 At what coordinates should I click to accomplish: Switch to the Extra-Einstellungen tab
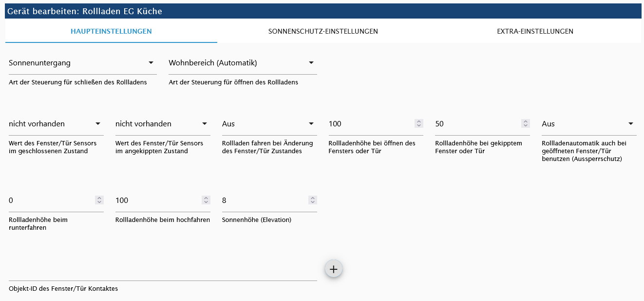click(535, 31)
